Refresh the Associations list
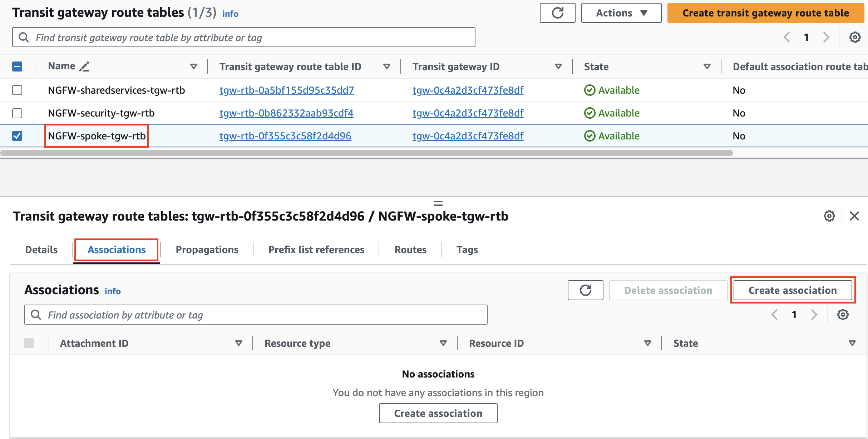 pyautogui.click(x=585, y=290)
